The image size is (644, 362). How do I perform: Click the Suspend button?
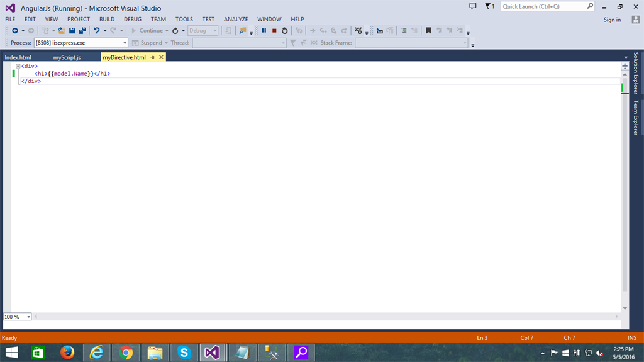(x=147, y=43)
